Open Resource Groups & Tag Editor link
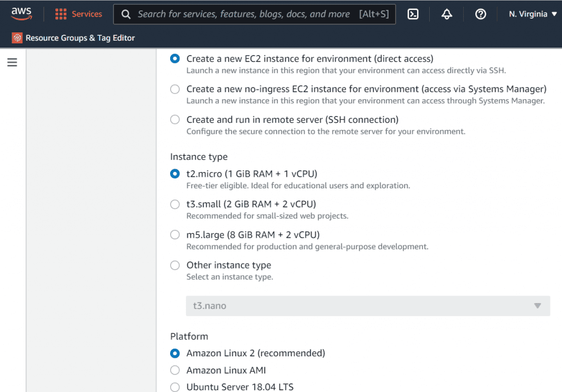Screen dimensions: 562x392 coord(80,38)
